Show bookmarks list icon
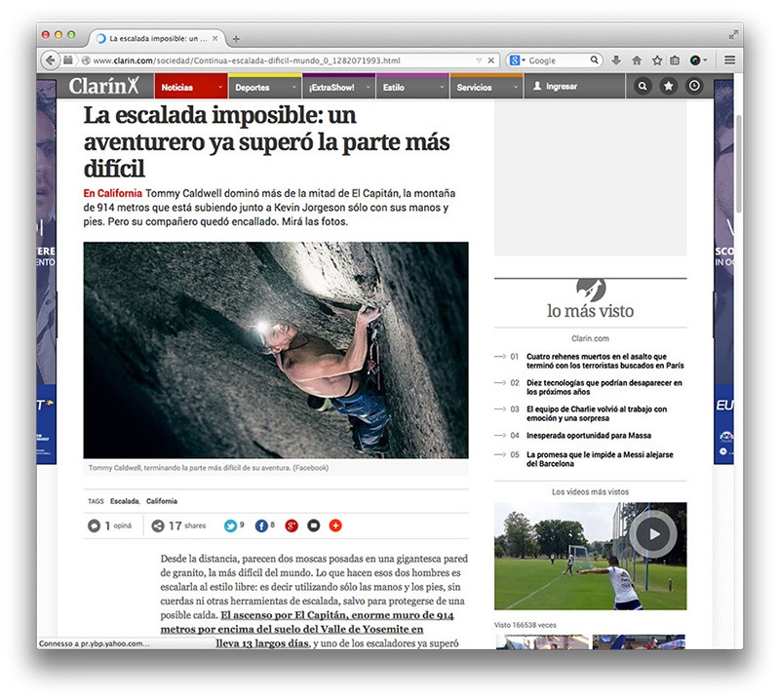Image resolution: width=780 pixels, height=700 pixels. 675,60
